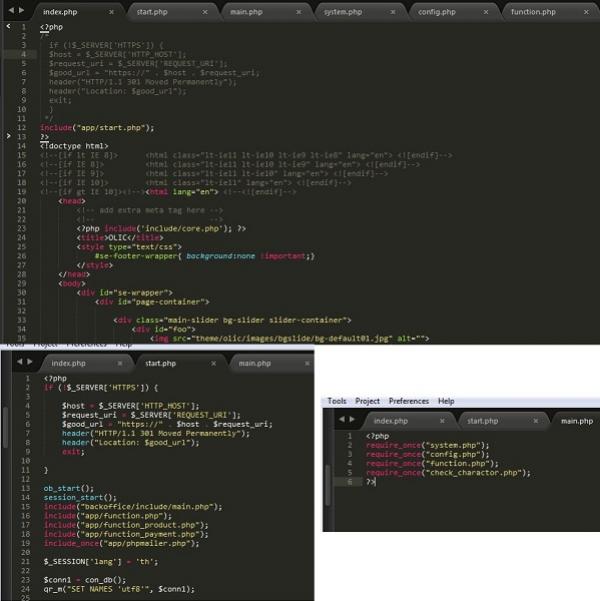Click the app/phpmailer.php include_once line
The height and width of the screenshot is (601, 600).
(x=121, y=544)
